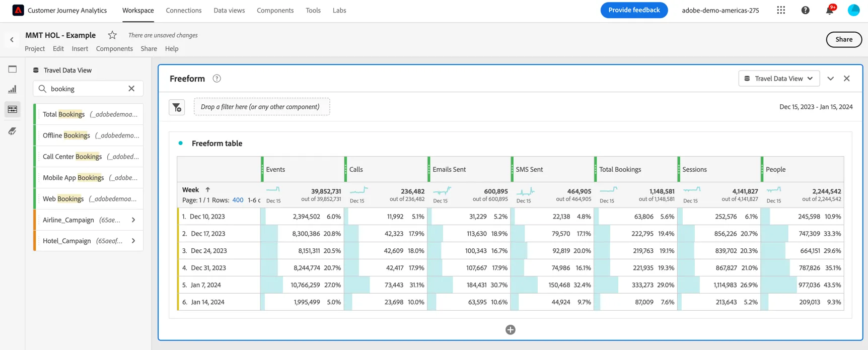Open the Components menu in the menu bar
The width and height of the screenshot is (868, 350).
click(x=114, y=49)
